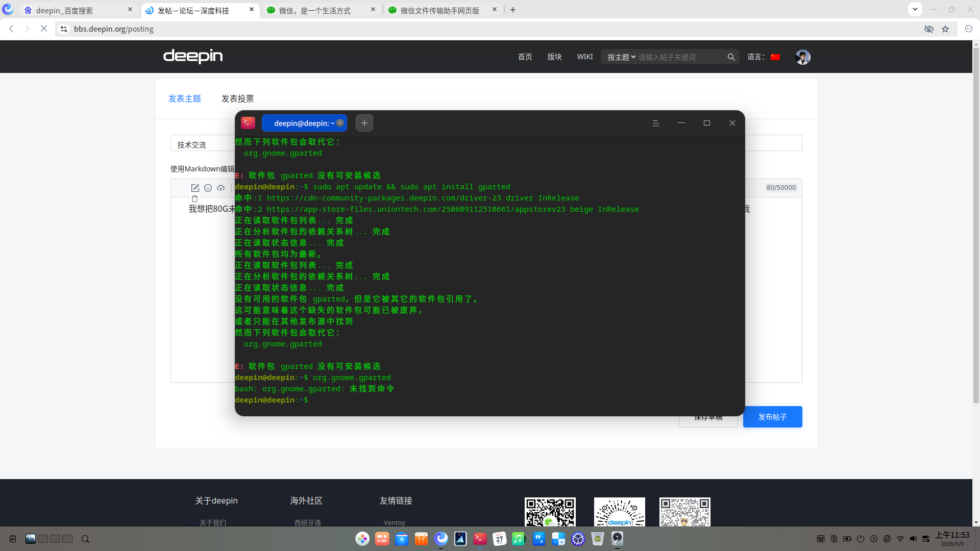This screenshot has height=551, width=980.
Task: Open the Ventoy friendly link in footer
Action: click(x=394, y=522)
